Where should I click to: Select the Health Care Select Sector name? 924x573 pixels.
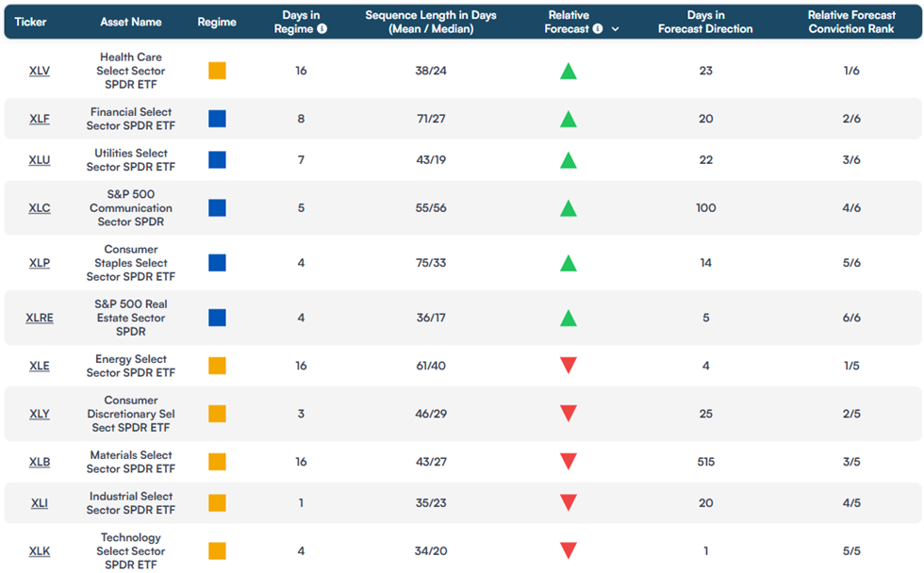click(x=131, y=71)
